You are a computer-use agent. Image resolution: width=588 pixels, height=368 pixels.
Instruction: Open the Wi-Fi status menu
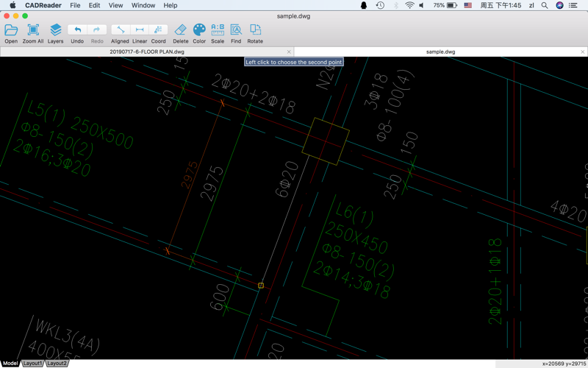(409, 5)
